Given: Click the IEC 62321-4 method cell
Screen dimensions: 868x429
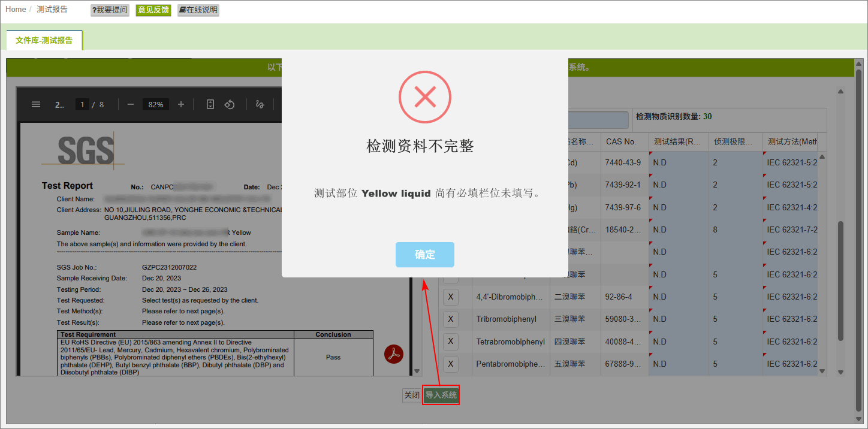Looking at the screenshot, I should pos(790,207).
